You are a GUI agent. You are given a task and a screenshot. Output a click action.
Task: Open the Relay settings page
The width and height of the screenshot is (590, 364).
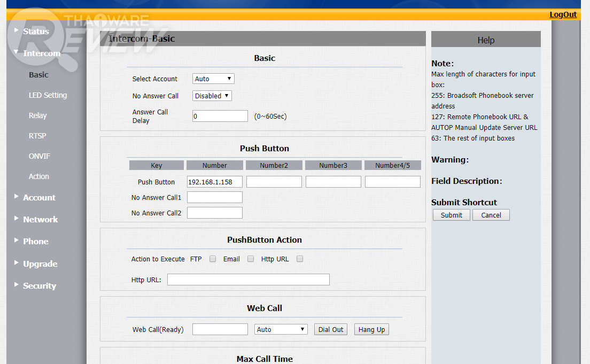point(37,115)
